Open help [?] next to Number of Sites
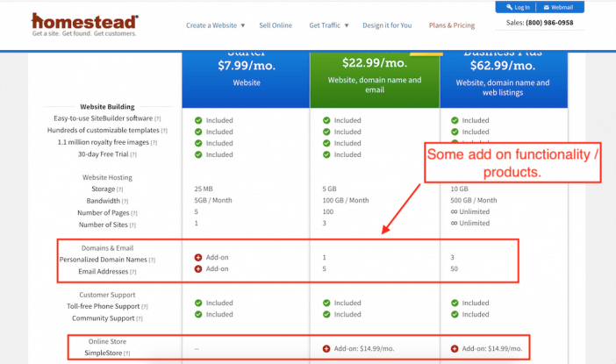This screenshot has height=364, width=616. (133, 225)
